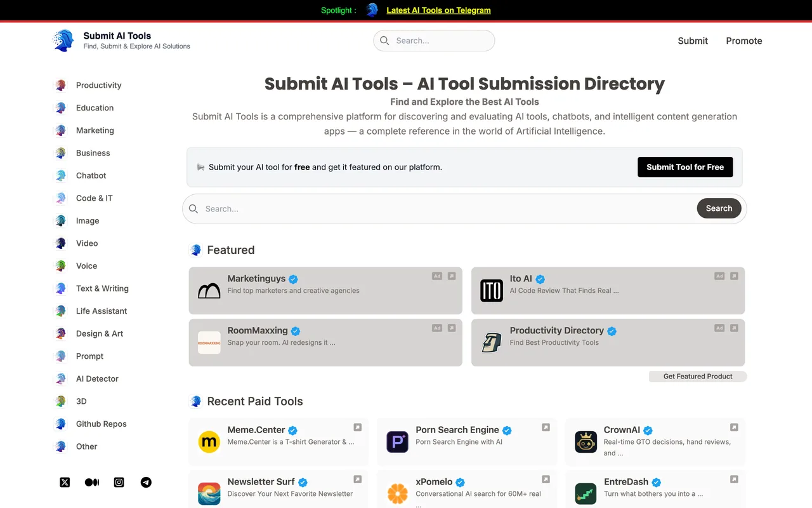Open the Medium social icon
812x508 pixels.
pos(92,483)
